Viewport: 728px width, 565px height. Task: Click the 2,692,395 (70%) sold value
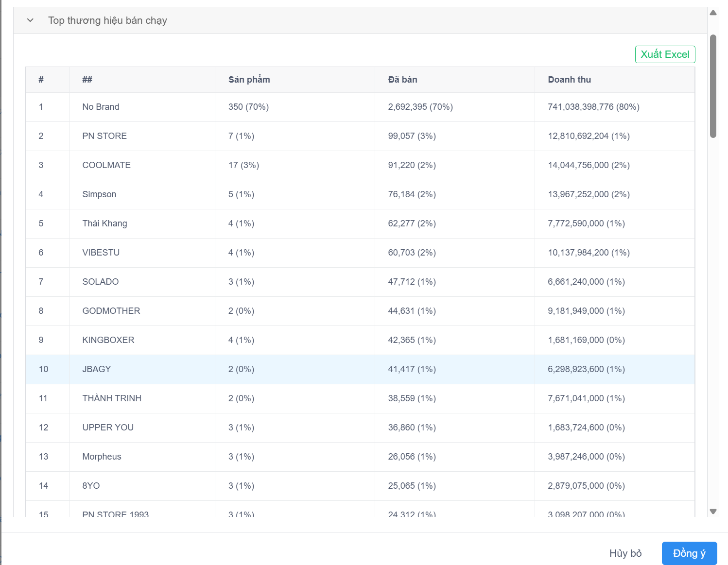tap(420, 107)
